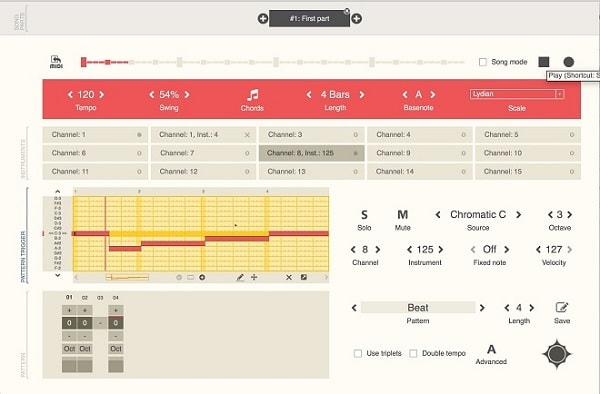Image resolution: width=600 pixels, height=394 pixels.
Task: Toggle the dot on Channel: 9
Action: tap(463, 153)
